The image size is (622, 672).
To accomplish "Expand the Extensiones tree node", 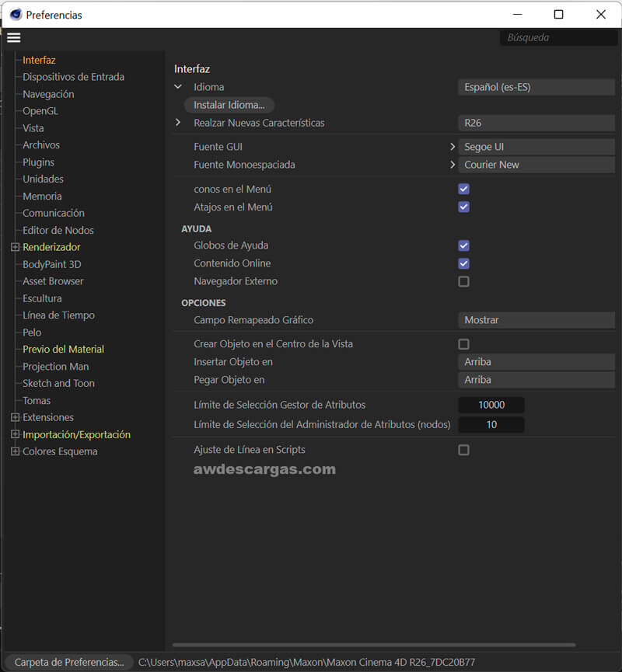I will tap(15, 417).
